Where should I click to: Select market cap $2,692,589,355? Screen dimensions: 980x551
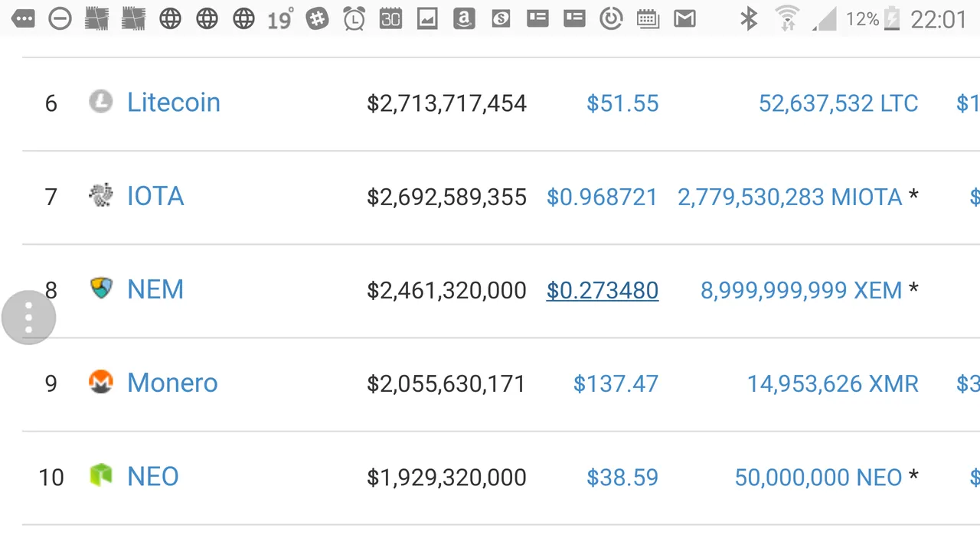coord(446,197)
